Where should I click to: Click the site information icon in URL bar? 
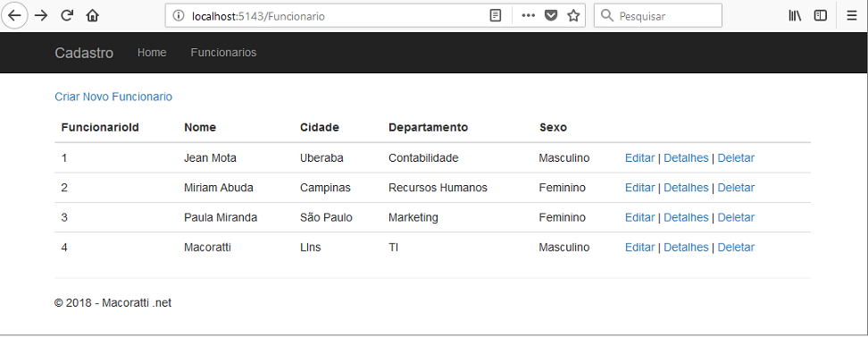click(x=179, y=16)
